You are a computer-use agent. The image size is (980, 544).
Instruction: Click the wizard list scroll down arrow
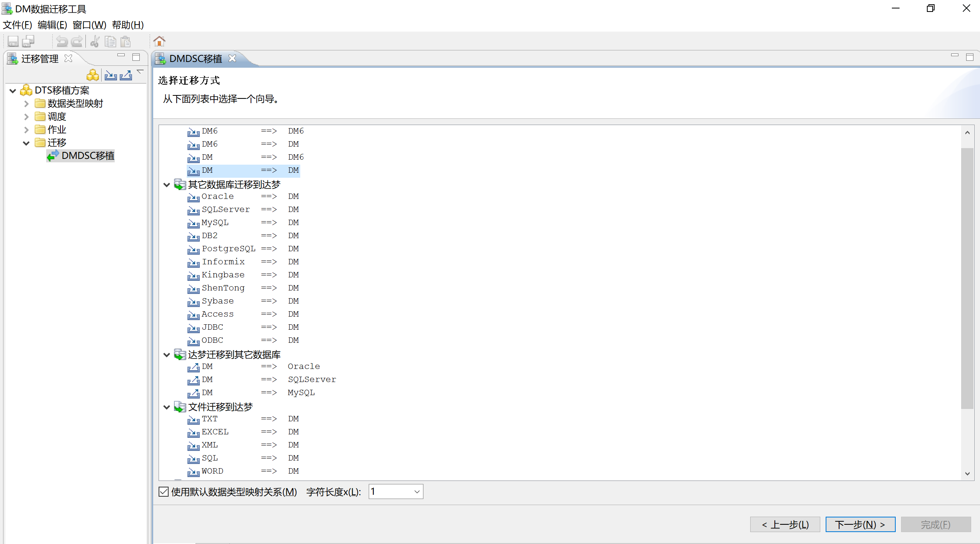[x=967, y=474]
